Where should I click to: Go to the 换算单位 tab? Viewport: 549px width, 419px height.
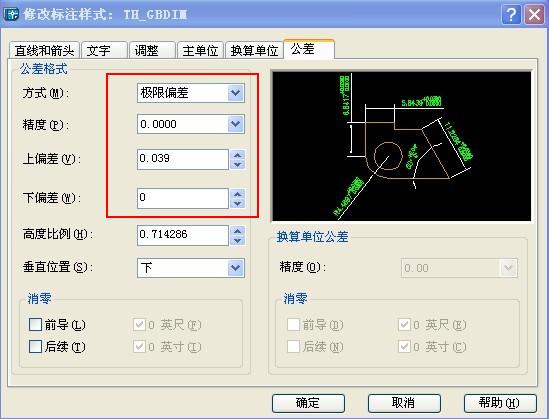[254, 50]
